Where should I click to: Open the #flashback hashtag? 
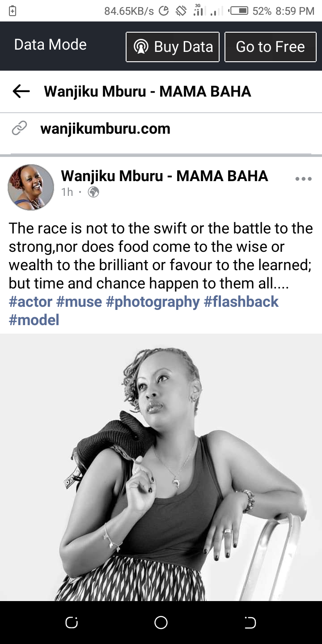[x=241, y=301]
